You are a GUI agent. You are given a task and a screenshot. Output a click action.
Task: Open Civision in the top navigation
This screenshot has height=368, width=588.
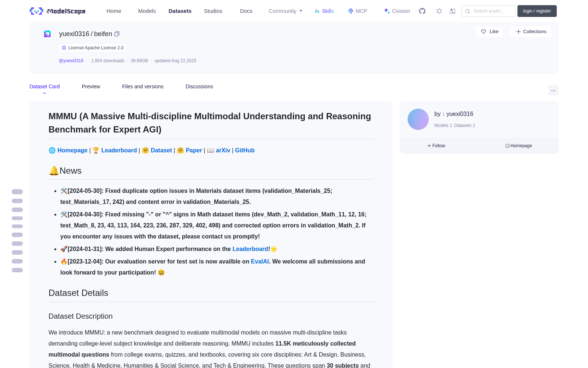(x=397, y=11)
